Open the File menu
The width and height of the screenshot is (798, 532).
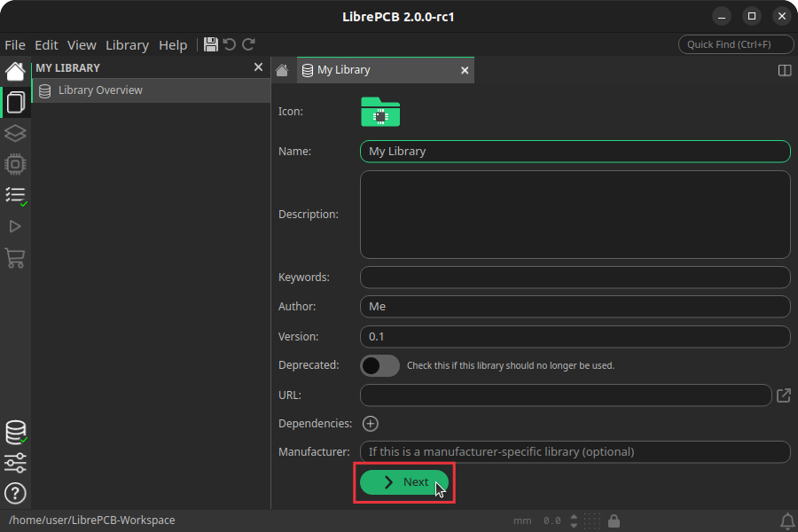coord(15,44)
